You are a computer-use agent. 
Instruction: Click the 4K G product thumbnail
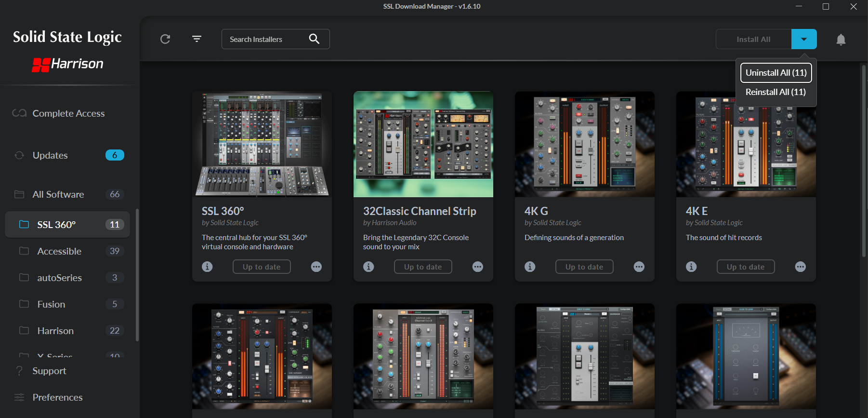pos(585,144)
